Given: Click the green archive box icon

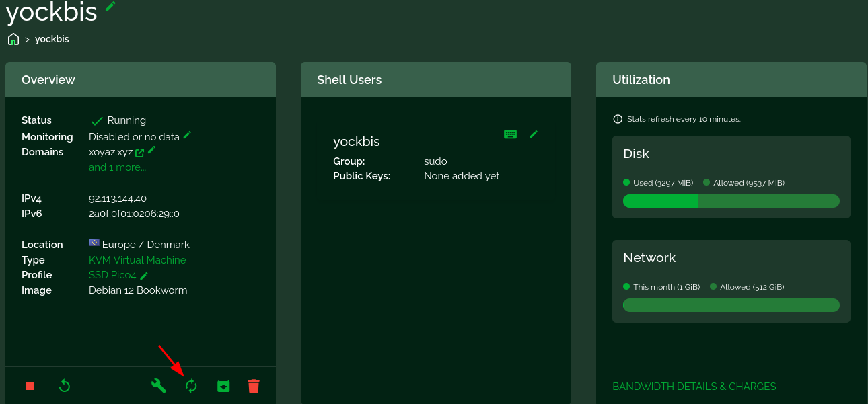Looking at the screenshot, I should coord(223,386).
